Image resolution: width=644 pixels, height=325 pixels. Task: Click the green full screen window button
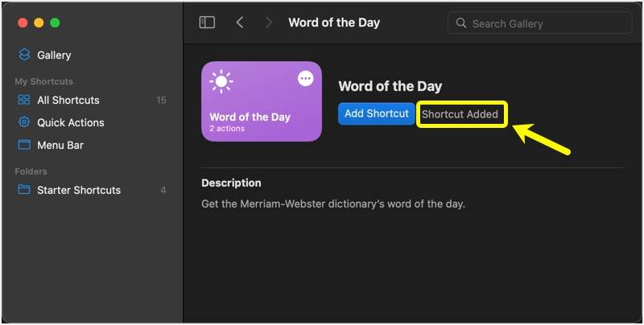pos(55,23)
